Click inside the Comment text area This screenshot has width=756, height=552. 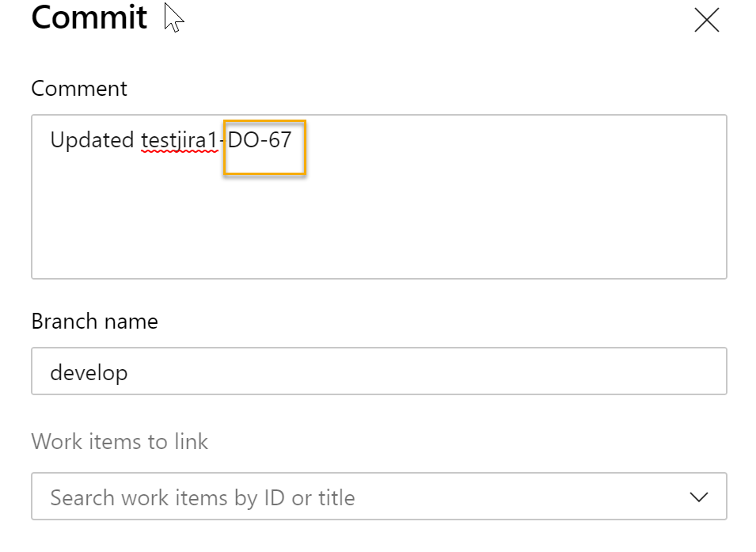point(380,198)
